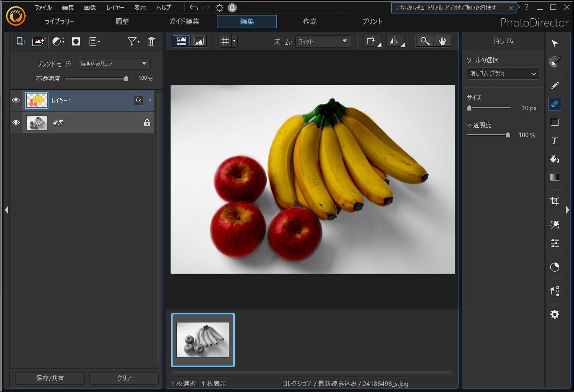
Task: Open the ブレンド モード dropdown
Action: pyautogui.click(x=114, y=63)
